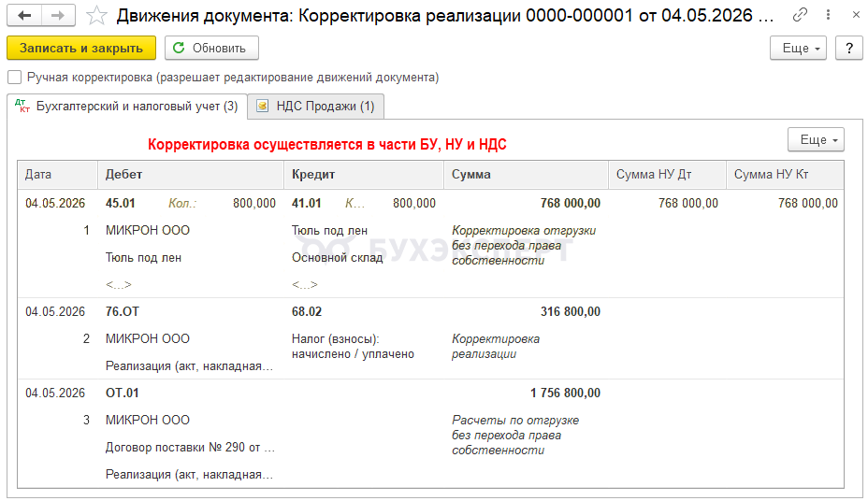Open the three-dot options menu in title bar
The width and height of the screenshot is (868, 501).
click(829, 16)
